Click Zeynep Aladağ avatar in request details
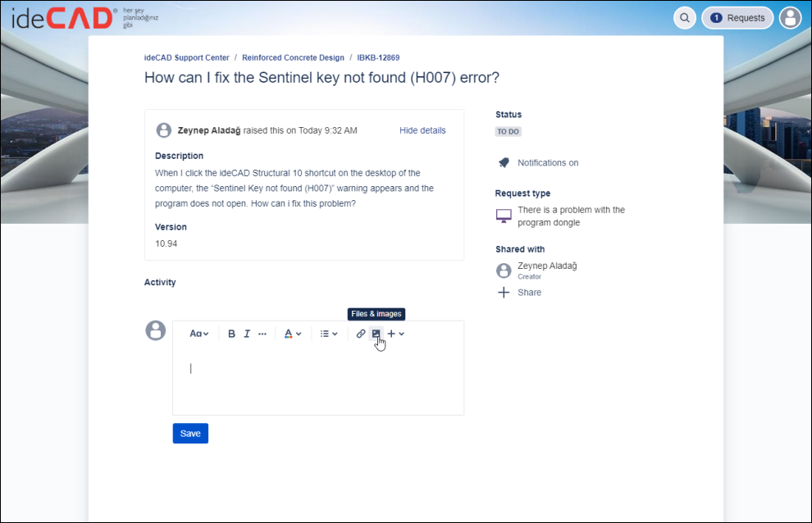This screenshot has height=523, width=812. tap(164, 130)
